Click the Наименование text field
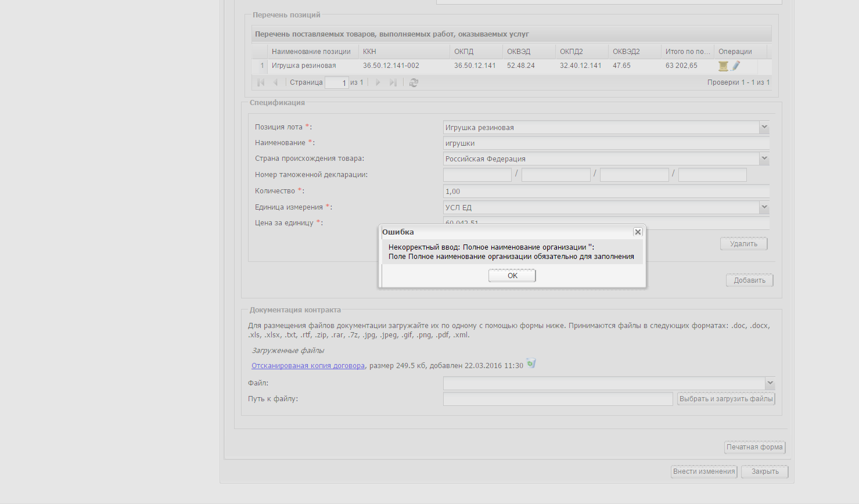This screenshot has width=859, height=504. (x=606, y=143)
